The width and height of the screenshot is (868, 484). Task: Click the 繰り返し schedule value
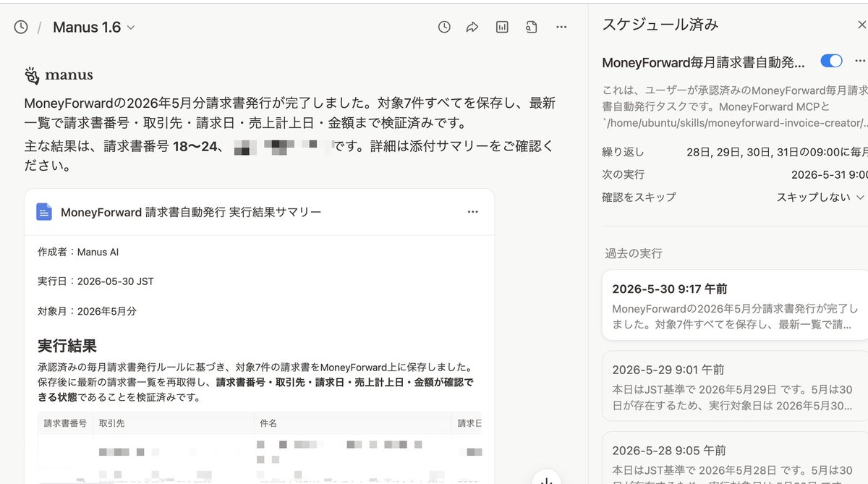[x=777, y=152]
